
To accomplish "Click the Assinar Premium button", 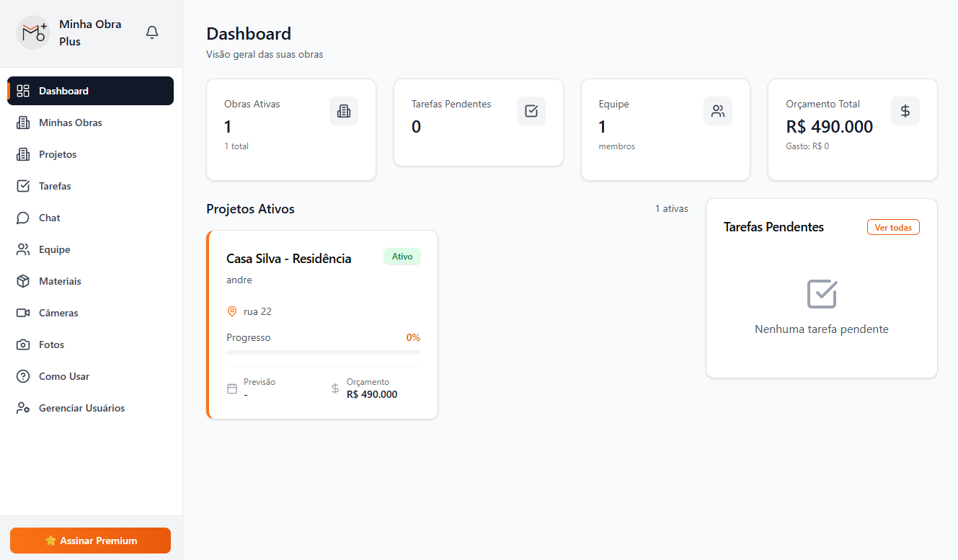I will [x=90, y=541].
